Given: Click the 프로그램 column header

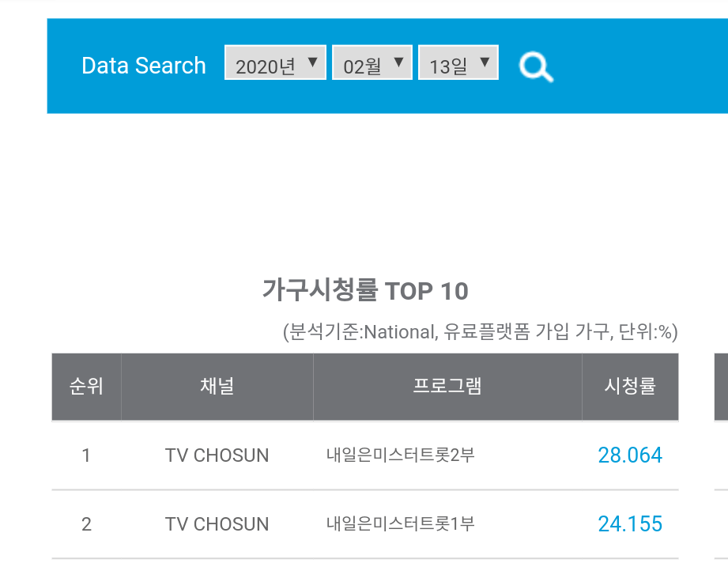Looking at the screenshot, I should click(x=447, y=387).
